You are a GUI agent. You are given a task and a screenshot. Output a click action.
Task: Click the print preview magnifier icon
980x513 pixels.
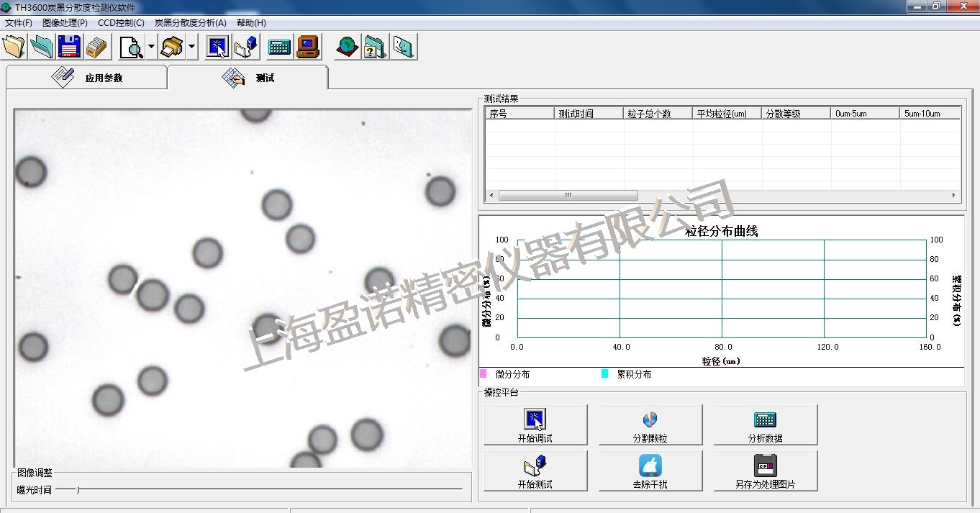click(x=132, y=47)
